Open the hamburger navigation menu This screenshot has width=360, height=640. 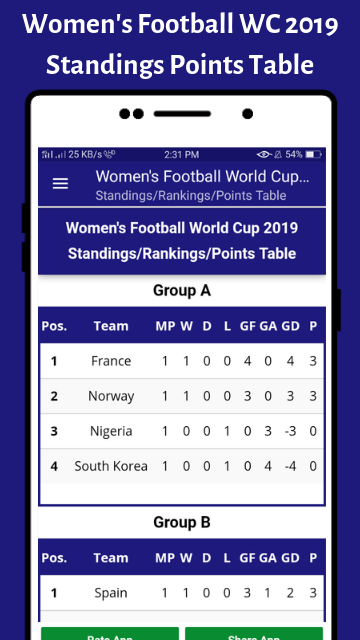(x=60, y=184)
